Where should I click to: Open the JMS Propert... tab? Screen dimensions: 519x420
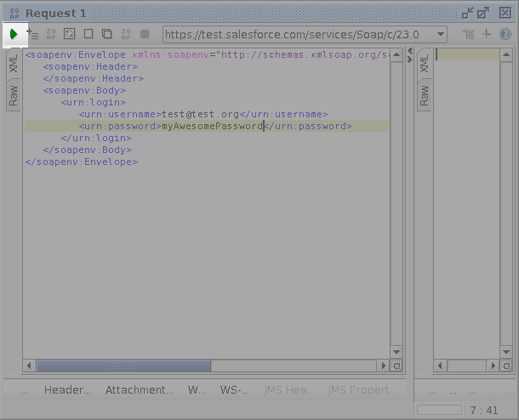pos(362,390)
